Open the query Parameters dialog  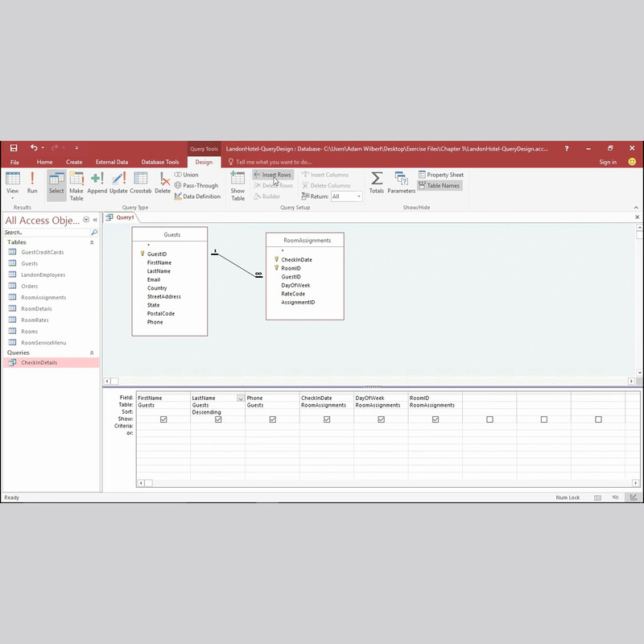tap(401, 183)
